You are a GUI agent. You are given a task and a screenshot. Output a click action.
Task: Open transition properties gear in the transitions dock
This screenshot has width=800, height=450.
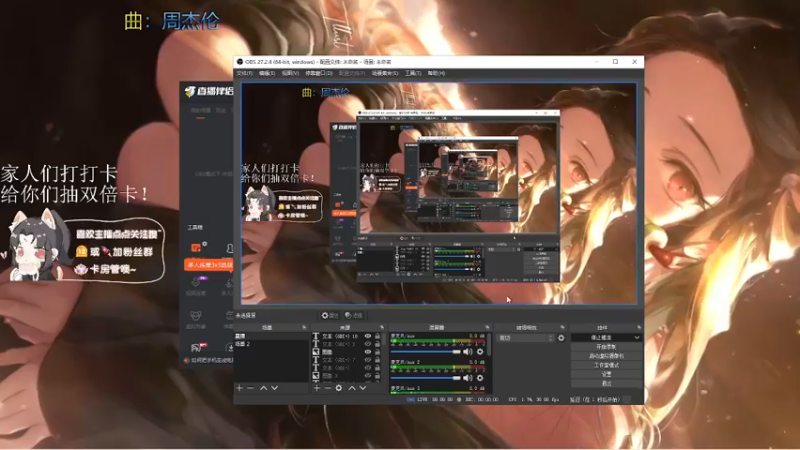[561, 338]
